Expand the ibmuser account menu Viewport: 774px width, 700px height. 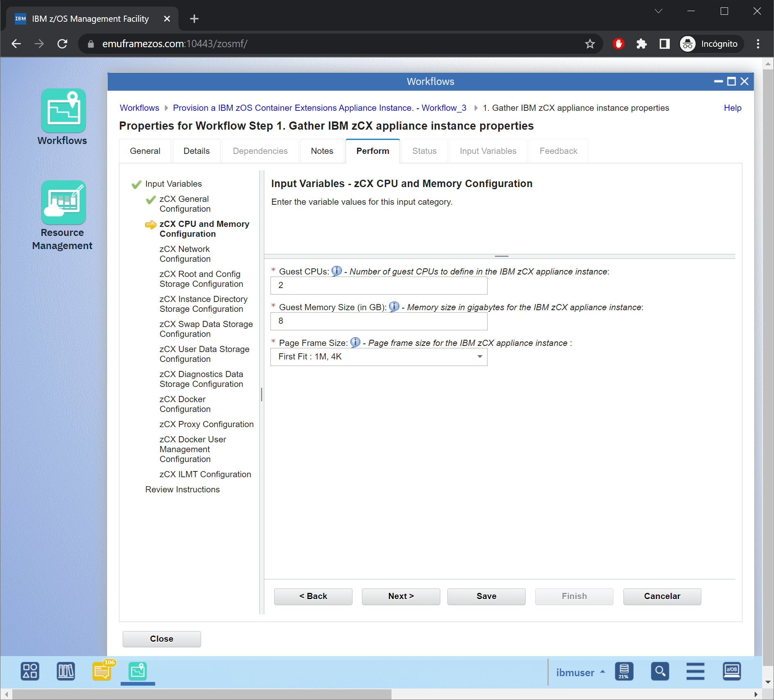(580, 673)
